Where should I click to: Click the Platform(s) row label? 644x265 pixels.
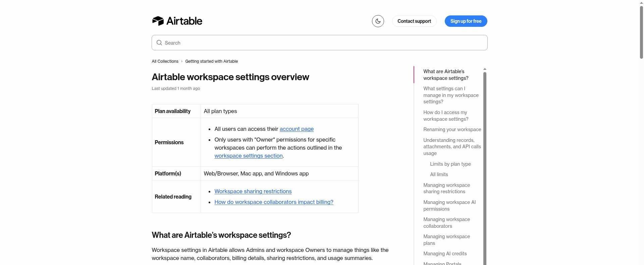click(x=168, y=173)
